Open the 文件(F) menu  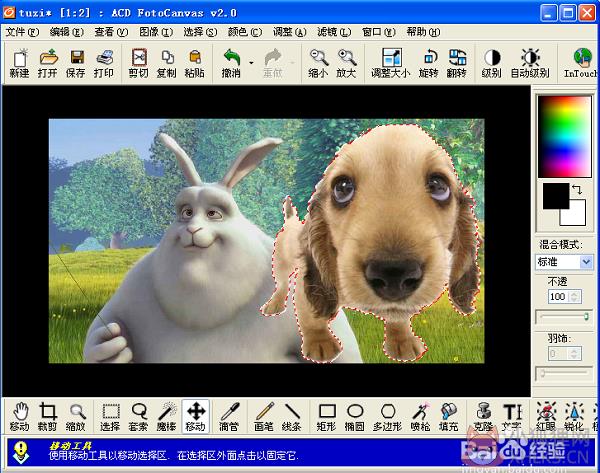[23, 32]
